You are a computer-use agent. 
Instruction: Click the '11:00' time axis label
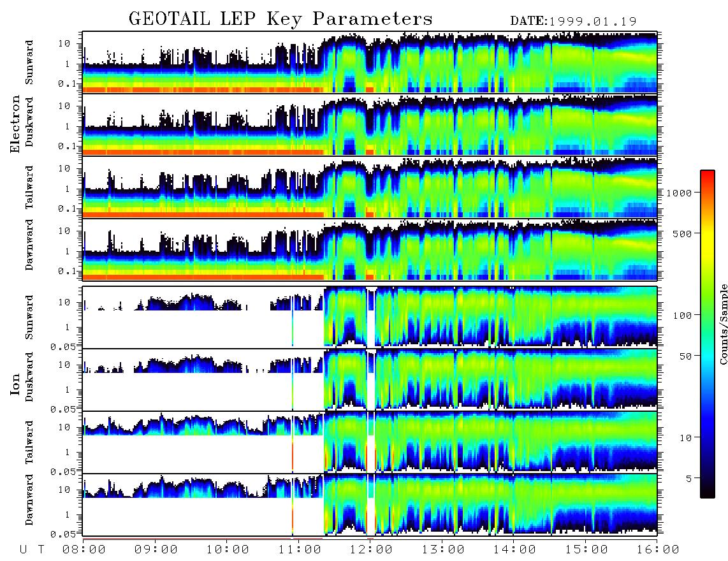point(300,550)
